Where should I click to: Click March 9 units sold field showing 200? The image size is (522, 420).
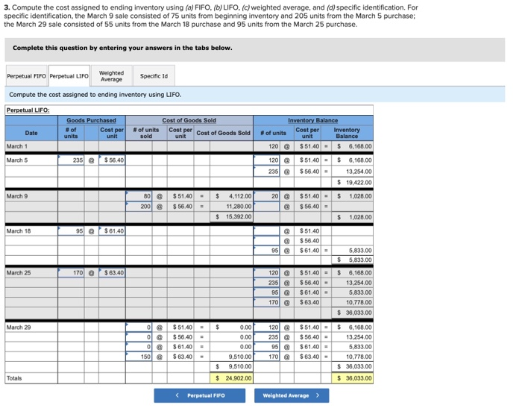(x=139, y=207)
